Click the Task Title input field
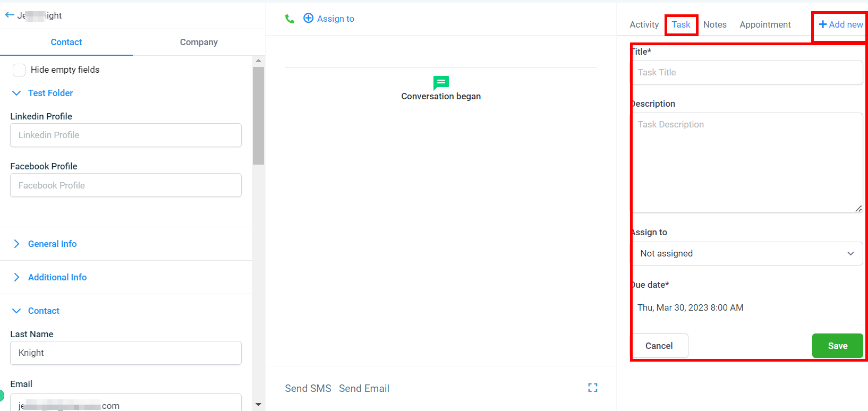This screenshot has width=868, height=411. (x=747, y=73)
